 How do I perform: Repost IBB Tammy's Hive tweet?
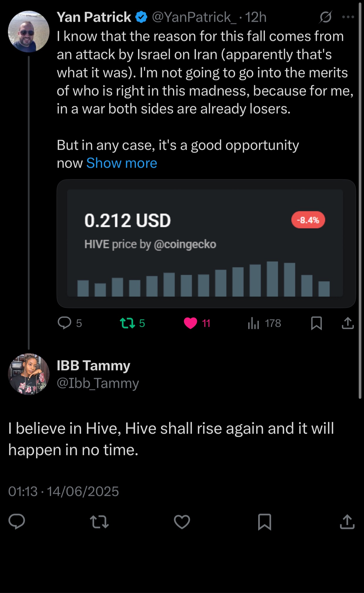pyautogui.click(x=99, y=522)
